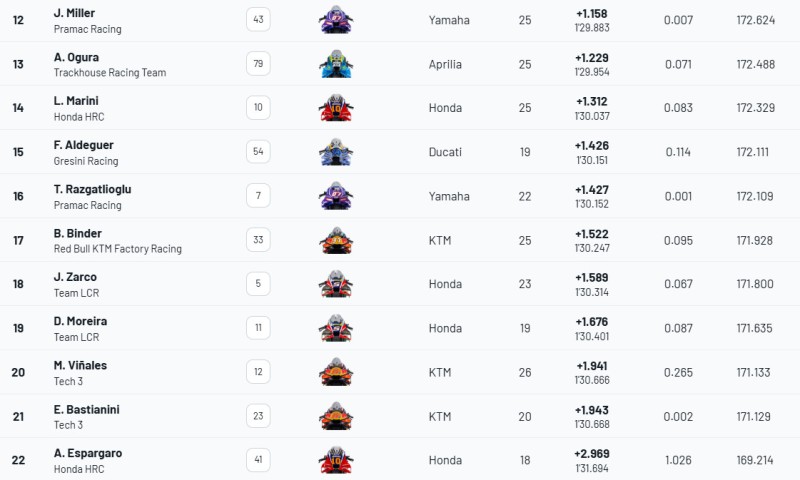Click D. Moreira's number 11 badge
Screen dimensions: 800x480
[x=258, y=327]
